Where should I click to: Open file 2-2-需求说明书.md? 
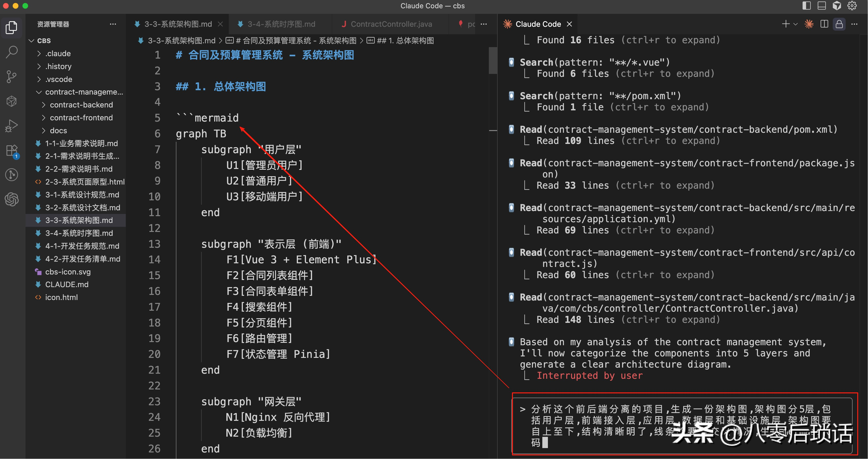76,169
